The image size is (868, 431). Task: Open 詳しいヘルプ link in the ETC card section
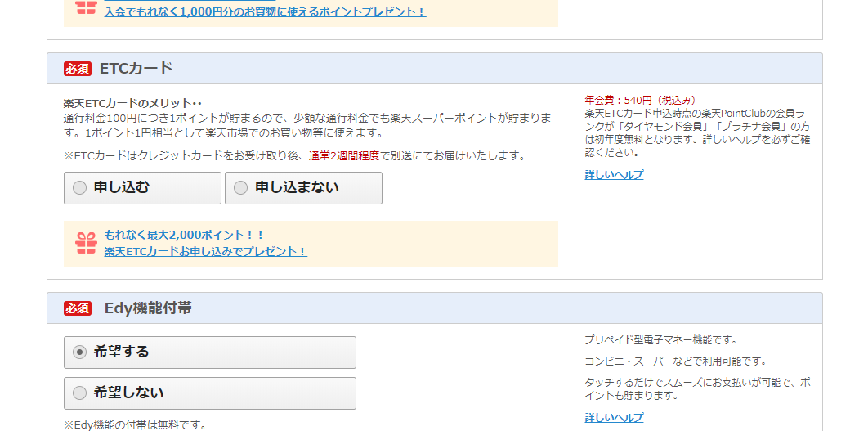[614, 175]
